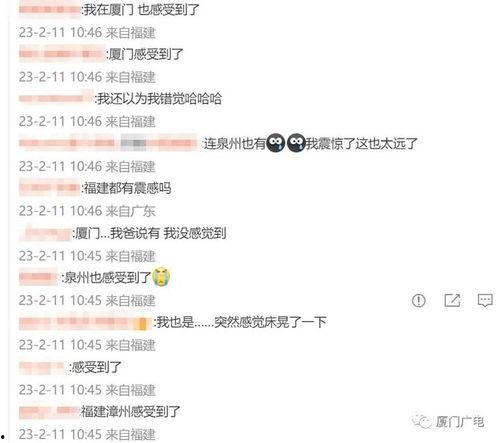Open blurred username before 我在厦门 也感受到了
Image resolution: width=500 pixels, height=443 pixels.
pyautogui.click(x=50, y=9)
